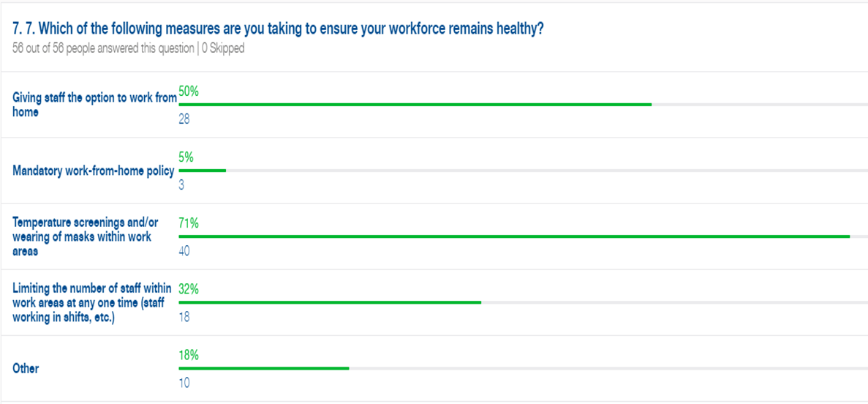Select the 'Other' answer label

pos(26,369)
